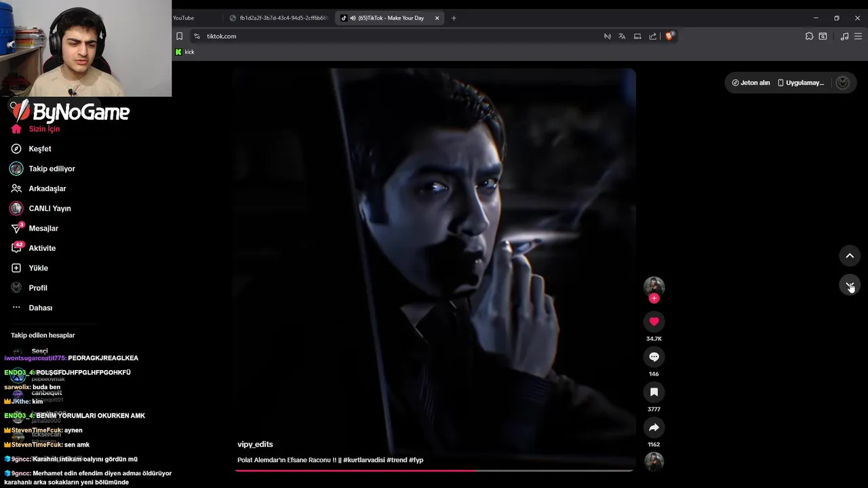
Task: Open the browser music note media control
Action: coord(844,37)
